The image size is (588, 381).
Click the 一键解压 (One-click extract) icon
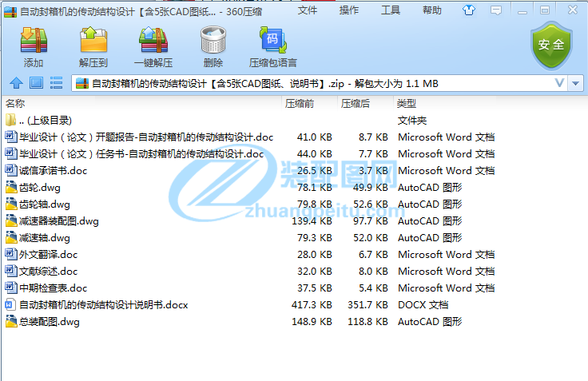pyautogui.click(x=153, y=40)
